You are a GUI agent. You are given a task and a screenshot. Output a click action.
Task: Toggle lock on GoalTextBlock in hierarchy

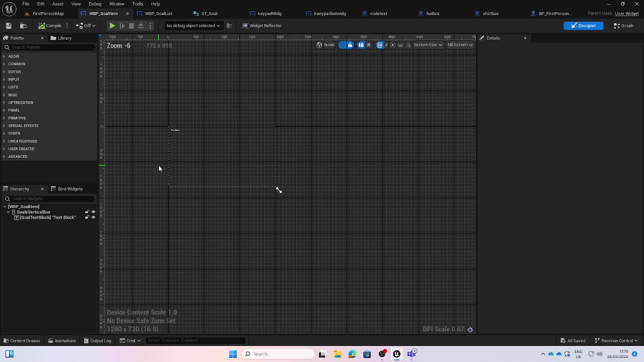point(87,218)
